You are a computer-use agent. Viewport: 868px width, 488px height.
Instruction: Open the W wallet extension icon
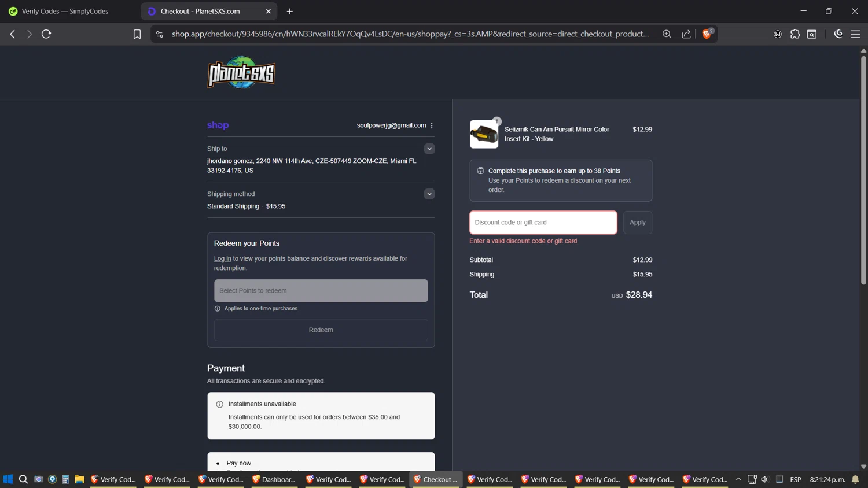point(778,34)
